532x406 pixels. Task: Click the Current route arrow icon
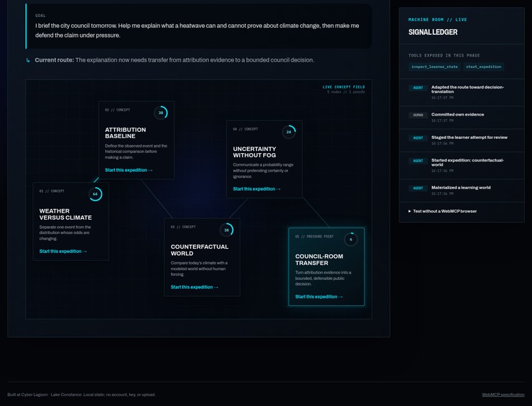[x=28, y=60]
